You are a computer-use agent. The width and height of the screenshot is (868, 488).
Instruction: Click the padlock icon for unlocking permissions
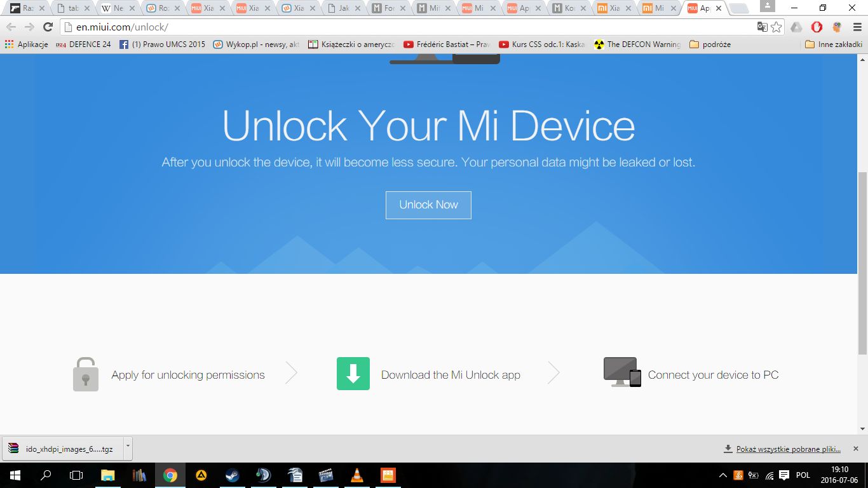86,374
